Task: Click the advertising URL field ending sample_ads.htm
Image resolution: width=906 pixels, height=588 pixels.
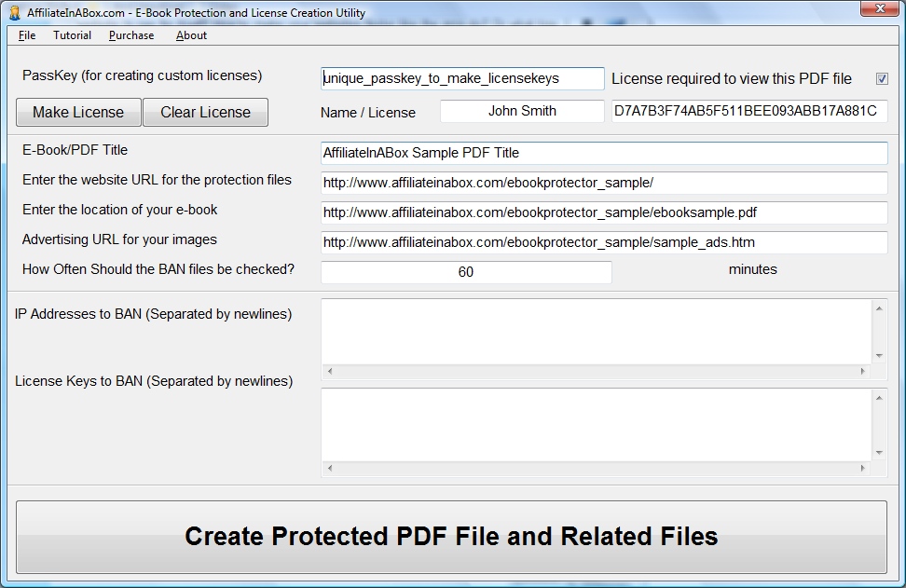Action: (604, 242)
